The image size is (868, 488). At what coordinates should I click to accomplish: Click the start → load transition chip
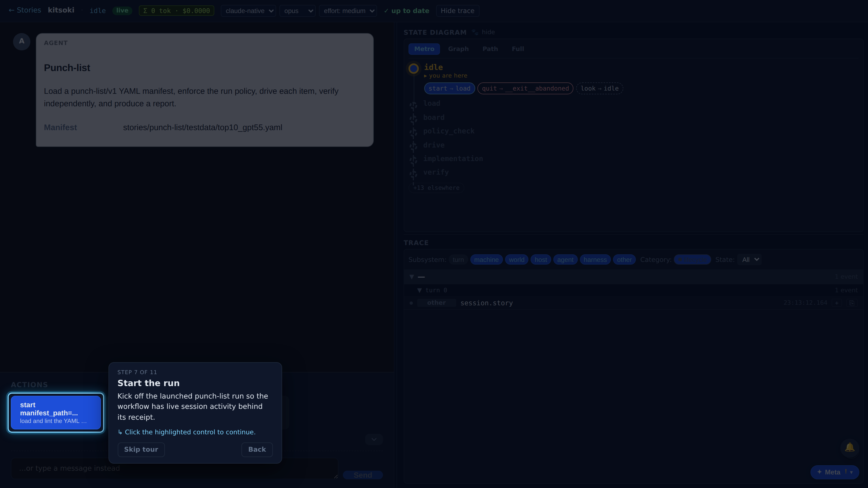[x=449, y=89]
